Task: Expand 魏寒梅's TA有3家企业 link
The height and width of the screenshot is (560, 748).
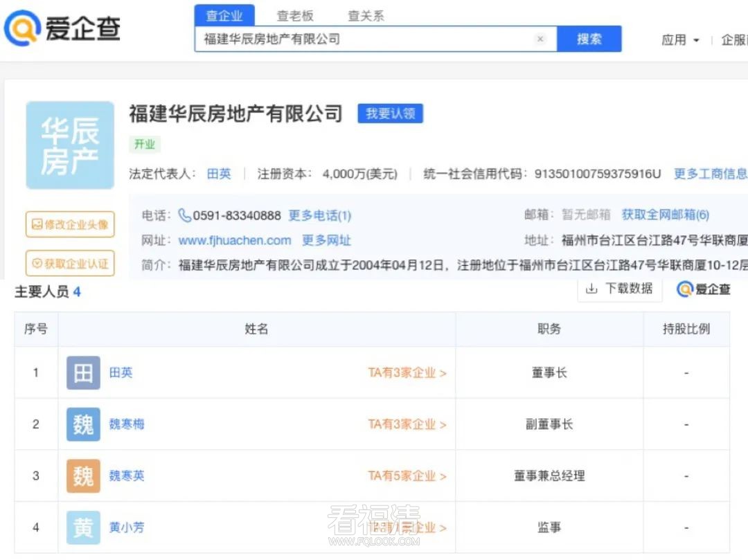Action: [x=407, y=424]
